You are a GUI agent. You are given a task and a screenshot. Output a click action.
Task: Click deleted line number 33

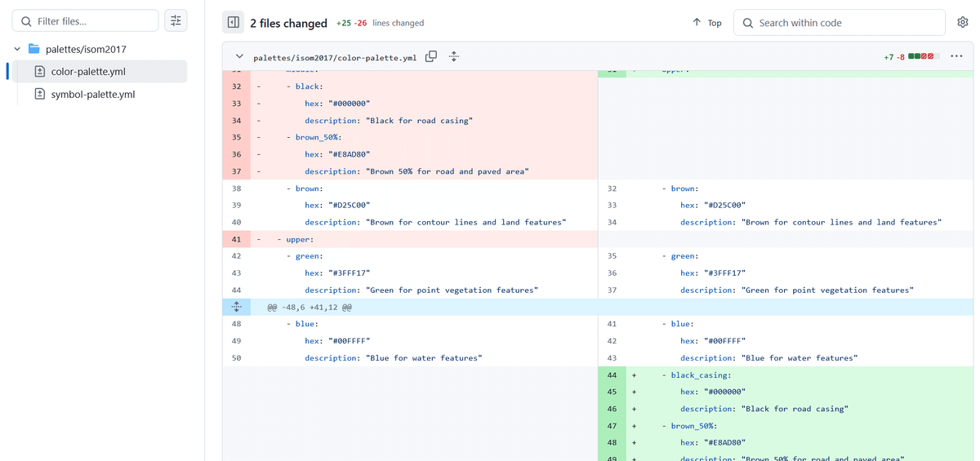pos(236,104)
